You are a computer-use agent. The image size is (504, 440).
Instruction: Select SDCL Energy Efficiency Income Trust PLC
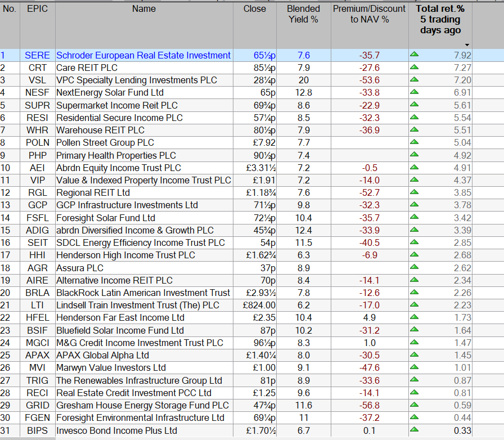pyautogui.click(x=141, y=243)
